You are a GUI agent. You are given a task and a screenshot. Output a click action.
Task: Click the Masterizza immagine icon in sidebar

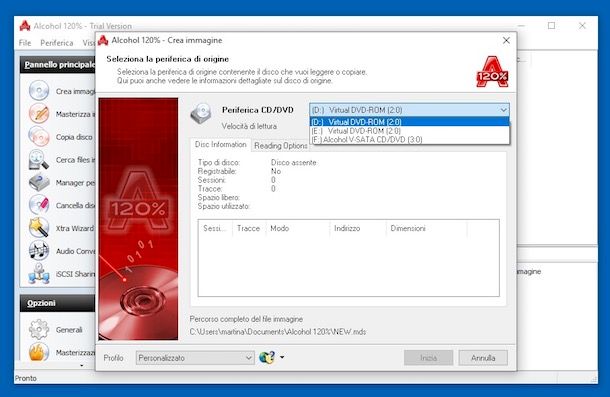(x=39, y=114)
